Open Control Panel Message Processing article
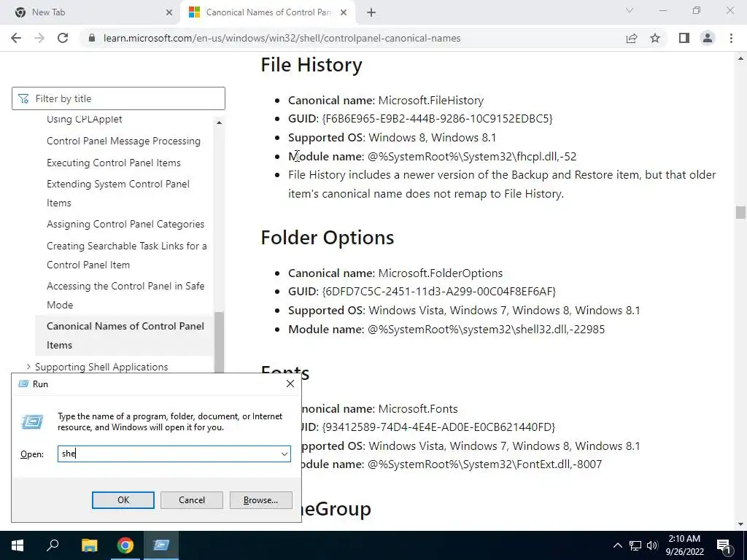The height and width of the screenshot is (560, 747). [x=123, y=141]
